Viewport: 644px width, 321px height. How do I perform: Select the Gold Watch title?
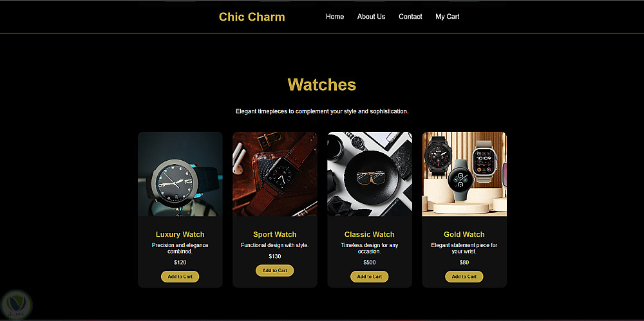464,234
